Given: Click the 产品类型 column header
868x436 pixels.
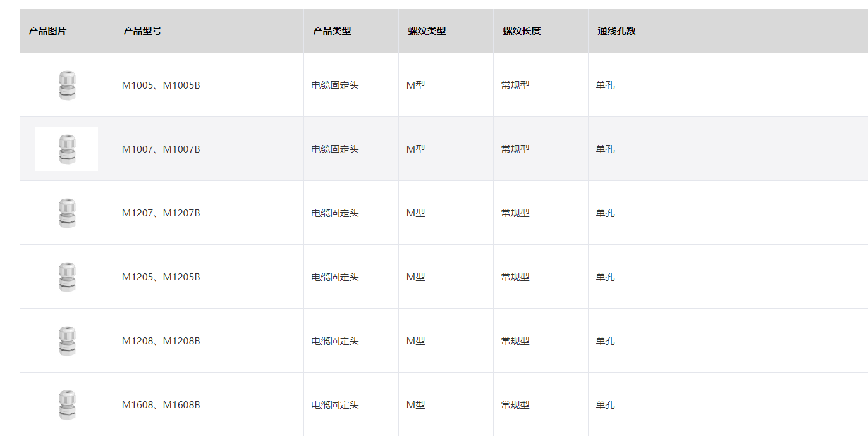Looking at the screenshot, I should pos(332,31).
